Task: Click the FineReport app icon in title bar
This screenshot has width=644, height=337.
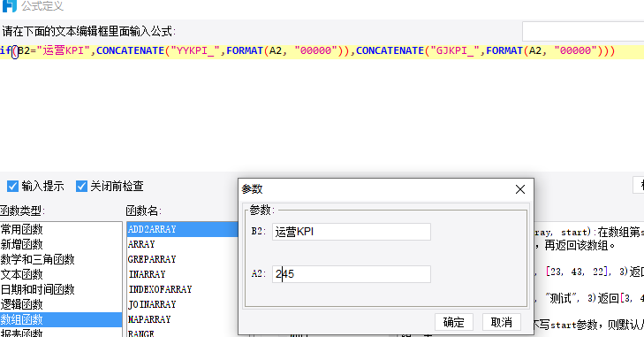Action: tap(9, 6)
